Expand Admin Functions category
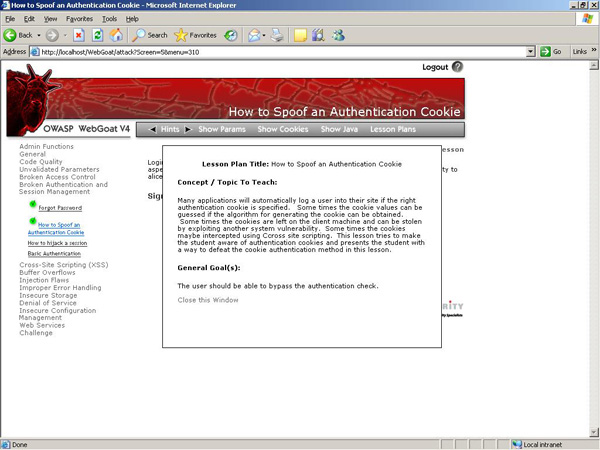The width and height of the screenshot is (600, 450). coord(46,147)
